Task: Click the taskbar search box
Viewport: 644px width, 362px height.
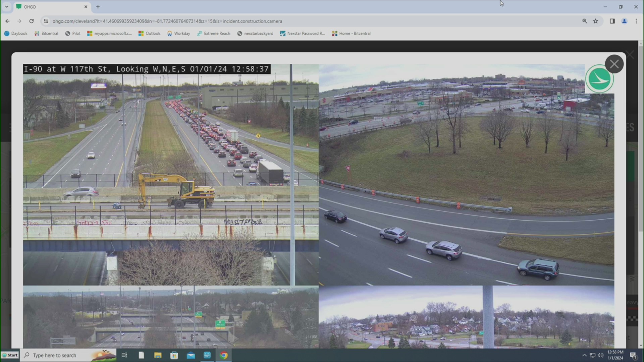Action: [69, 355]
